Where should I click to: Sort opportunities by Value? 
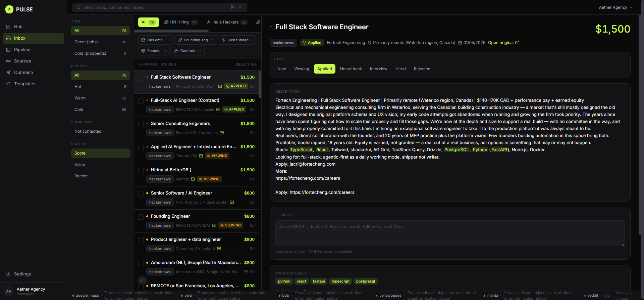[x=100, y=165]
